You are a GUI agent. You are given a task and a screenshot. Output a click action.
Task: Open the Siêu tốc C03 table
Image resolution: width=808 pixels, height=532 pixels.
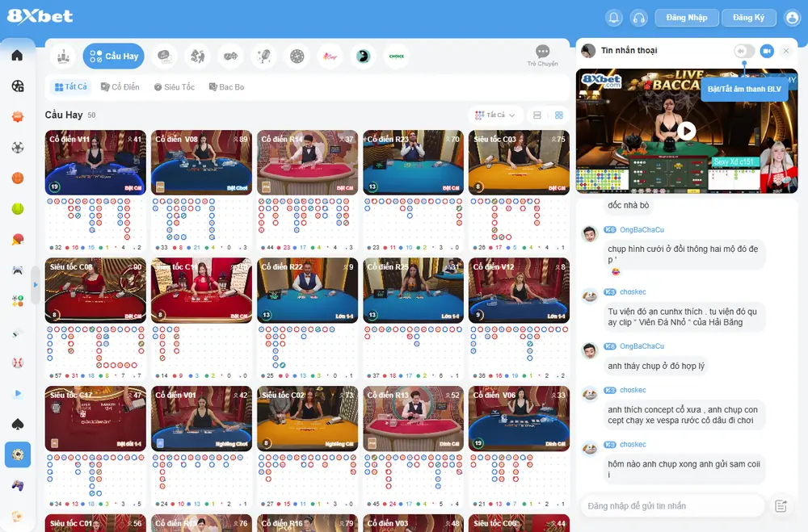tap(519, 162)
